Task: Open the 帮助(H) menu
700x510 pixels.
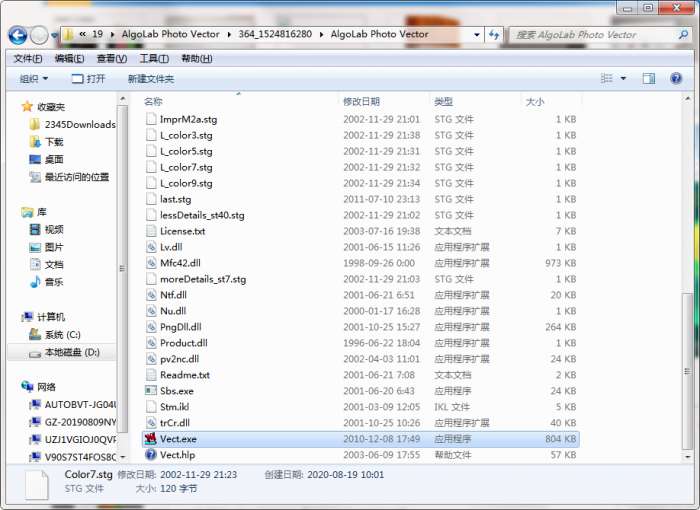Action: coord(196,59)
